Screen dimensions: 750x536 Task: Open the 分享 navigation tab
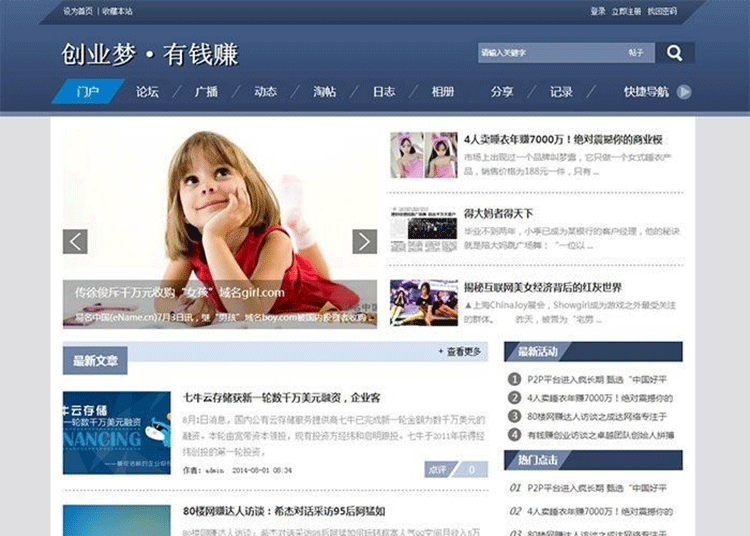coord(502,92)
